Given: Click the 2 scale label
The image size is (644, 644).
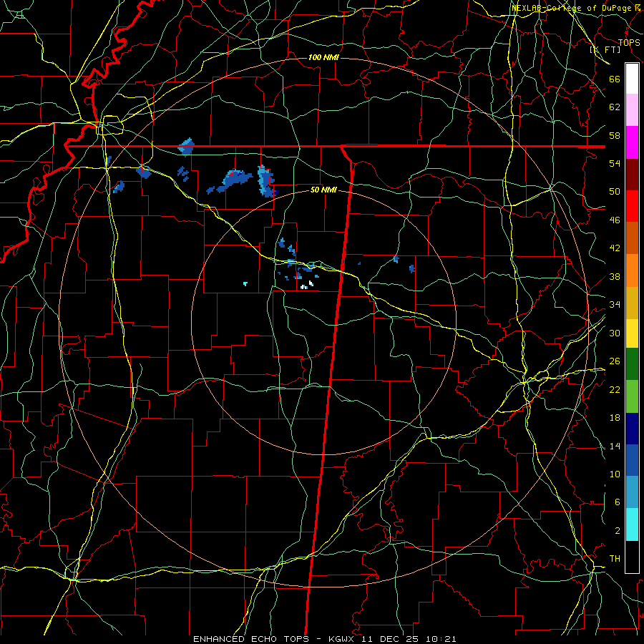Looking at the screenshot, I should pyautogui.click(x=617, y=531).
